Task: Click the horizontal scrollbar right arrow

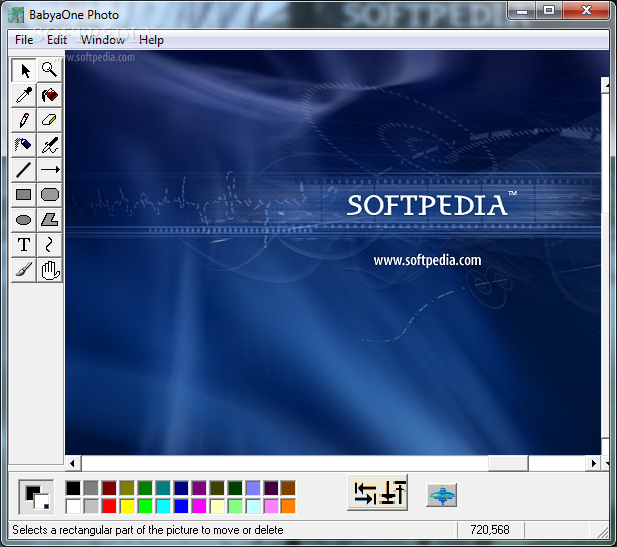Action: [x=593, y=463]
